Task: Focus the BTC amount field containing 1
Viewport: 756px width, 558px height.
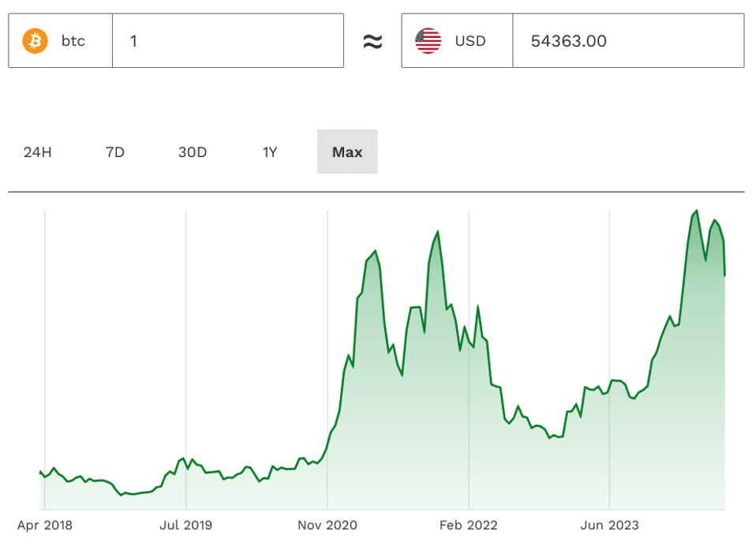Action: click(x=227, y=40)
